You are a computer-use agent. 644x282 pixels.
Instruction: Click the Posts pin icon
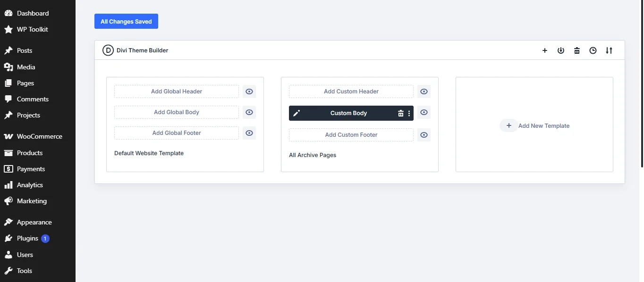(x=8, y=50)
